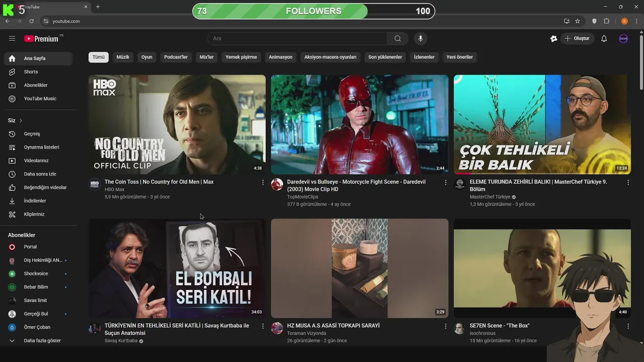Open Toraman Vizyonda channel avatar
The width and height of the screenshot is (644, 362).
[x=277, y=328]
